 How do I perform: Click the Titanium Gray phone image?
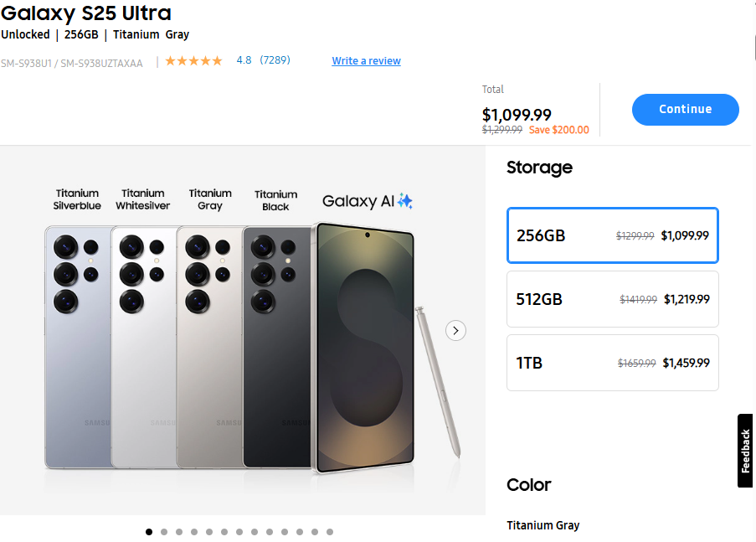coord(208,352)
